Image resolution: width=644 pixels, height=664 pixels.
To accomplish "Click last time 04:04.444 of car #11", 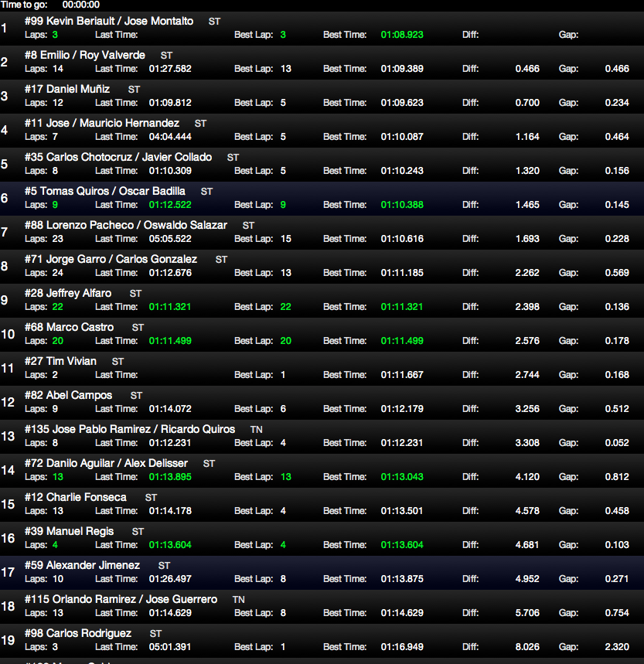I will coord(170,137).
